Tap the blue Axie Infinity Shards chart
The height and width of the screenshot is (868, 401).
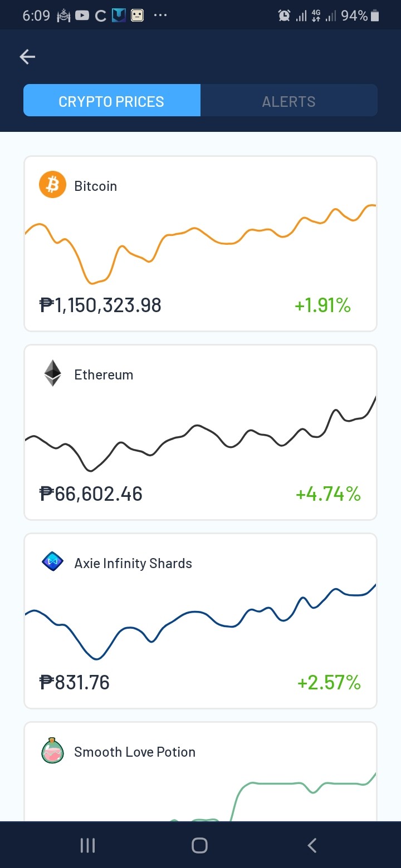click(x=200, y=622)
